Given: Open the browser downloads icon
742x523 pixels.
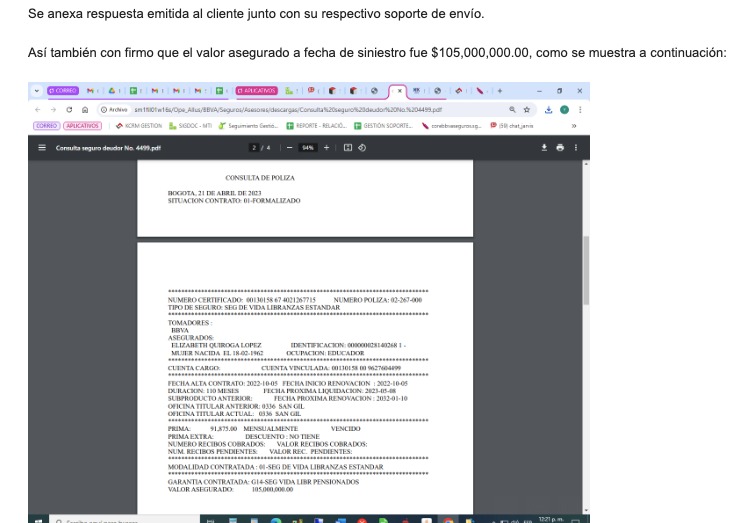Looking at the screenshot, I should click(548, 109).
